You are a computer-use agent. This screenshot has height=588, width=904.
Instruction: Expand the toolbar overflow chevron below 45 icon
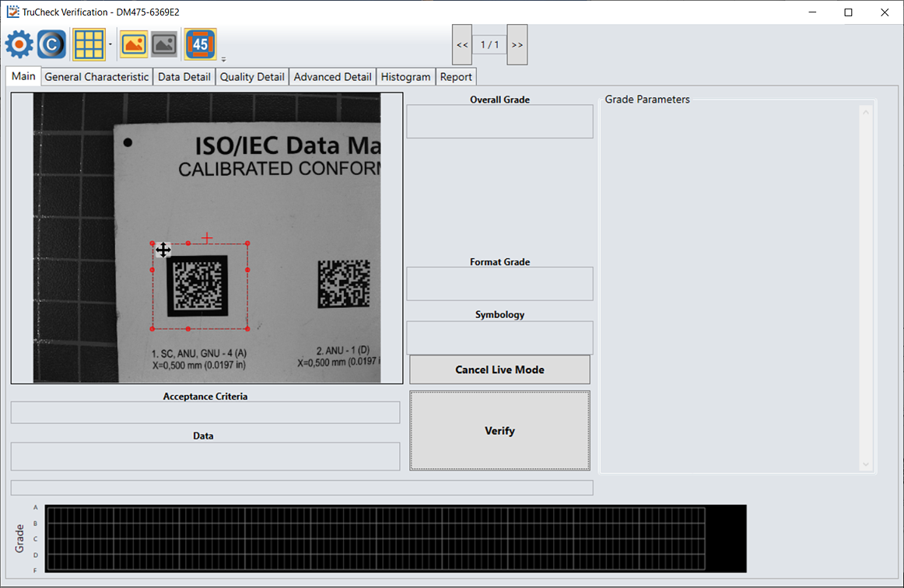click(x=222, y=58)
